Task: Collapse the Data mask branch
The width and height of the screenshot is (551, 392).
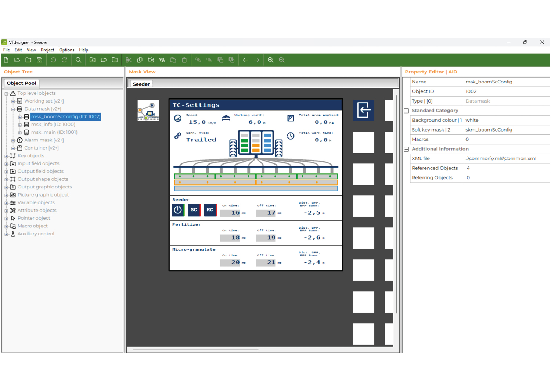Action: pos(13,109)
